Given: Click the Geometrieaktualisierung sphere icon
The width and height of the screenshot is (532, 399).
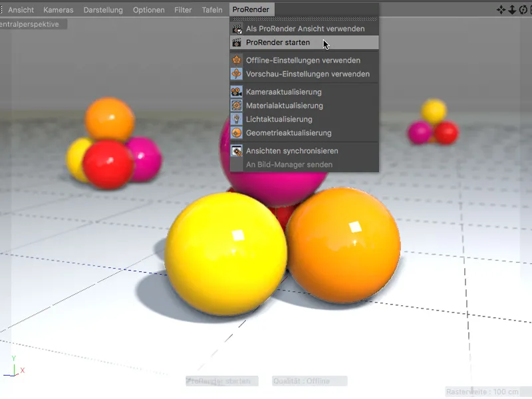Looking at the screenshot, I should click(237, 132).
